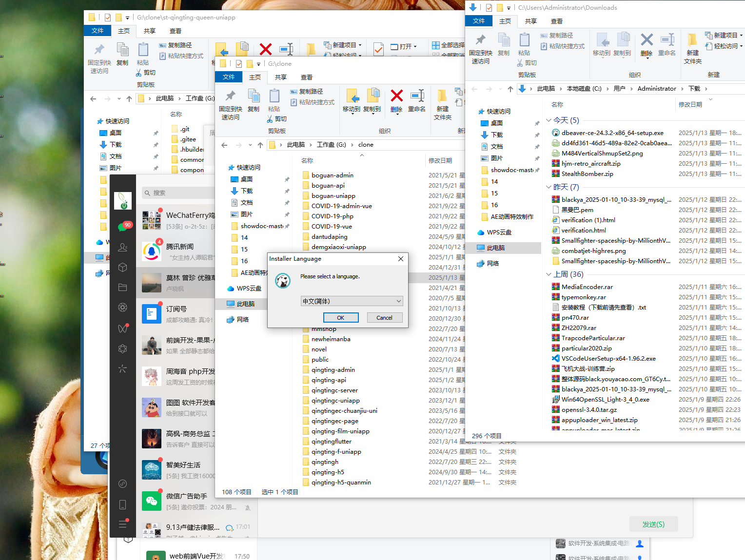745x560 pixels.
Task: Click OK in the Installer Language dialog
Action: 341,318
